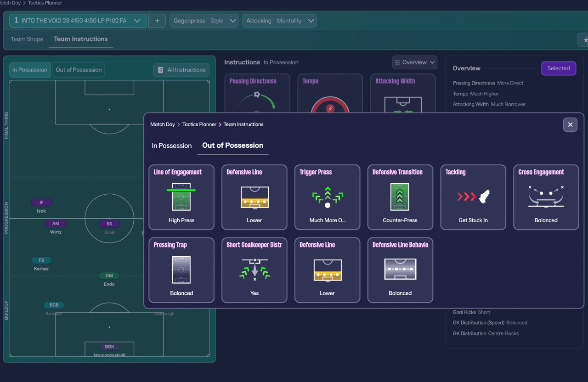
Task: Click the BUILDUP pitch zone label
Action: 6,310
